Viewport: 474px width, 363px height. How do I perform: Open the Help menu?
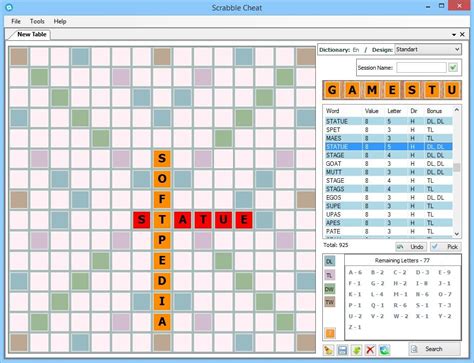[x=60, y=21]
